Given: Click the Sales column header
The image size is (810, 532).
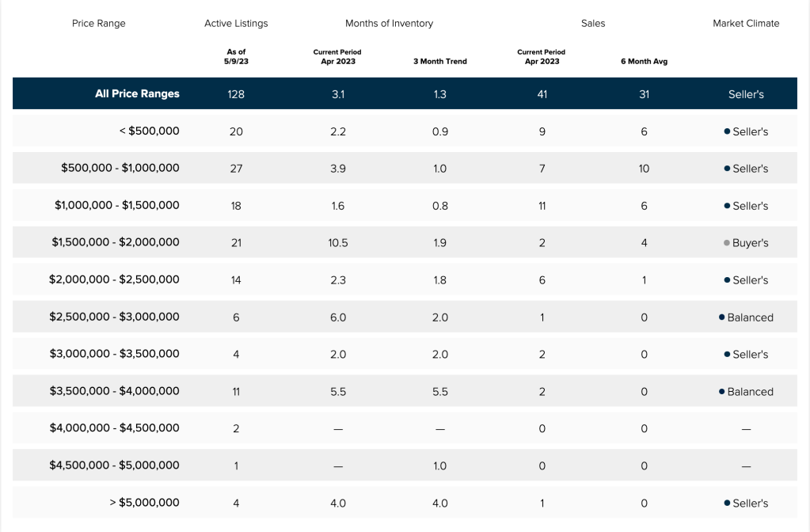Looking at the screenshot, I should (592, 24).
